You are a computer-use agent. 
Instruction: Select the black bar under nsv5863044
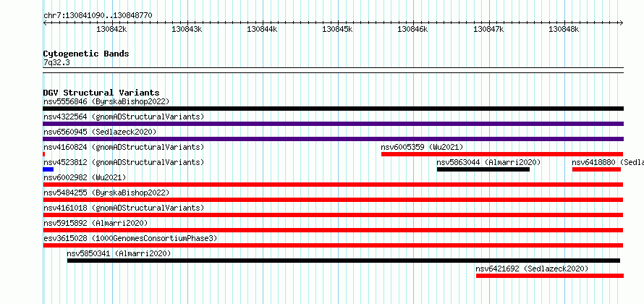point(483,169)
